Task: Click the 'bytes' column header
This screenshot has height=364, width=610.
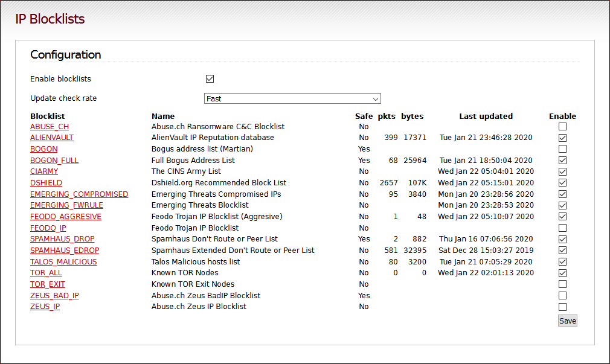Action: [x=413, y=117]
